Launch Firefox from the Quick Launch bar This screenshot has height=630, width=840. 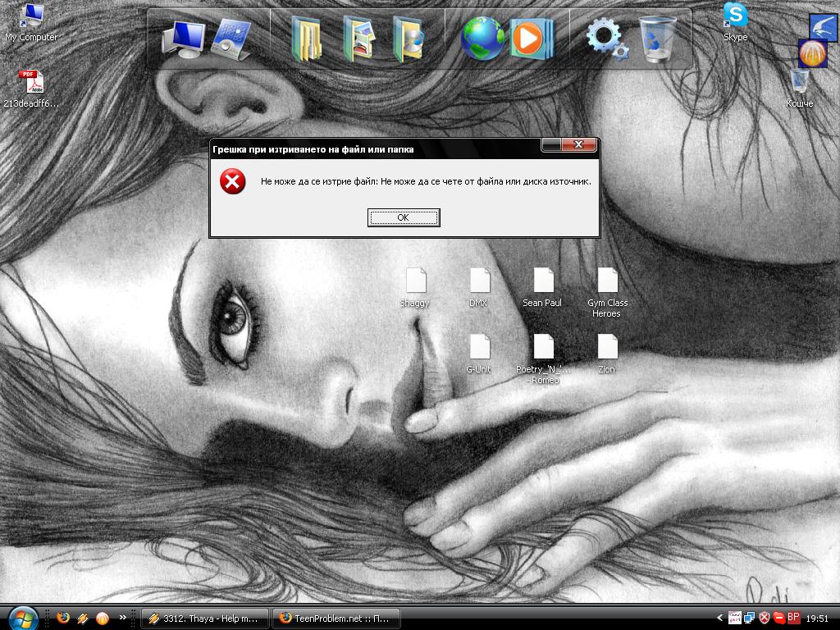[x=63, y=619]
